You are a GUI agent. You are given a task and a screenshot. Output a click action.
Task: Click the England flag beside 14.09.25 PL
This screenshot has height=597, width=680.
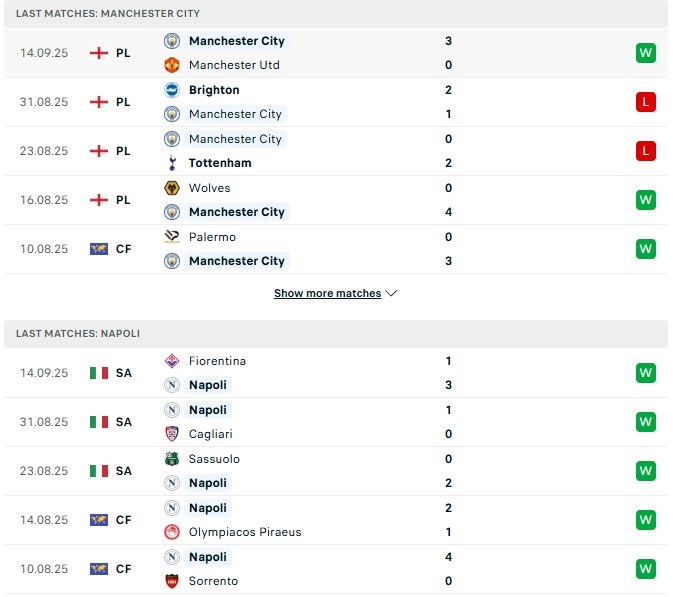(x=98, y=53)
